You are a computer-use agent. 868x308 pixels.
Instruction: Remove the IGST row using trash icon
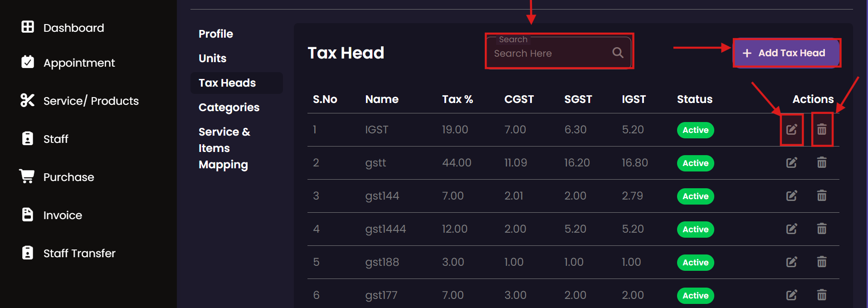click(821, 130)
